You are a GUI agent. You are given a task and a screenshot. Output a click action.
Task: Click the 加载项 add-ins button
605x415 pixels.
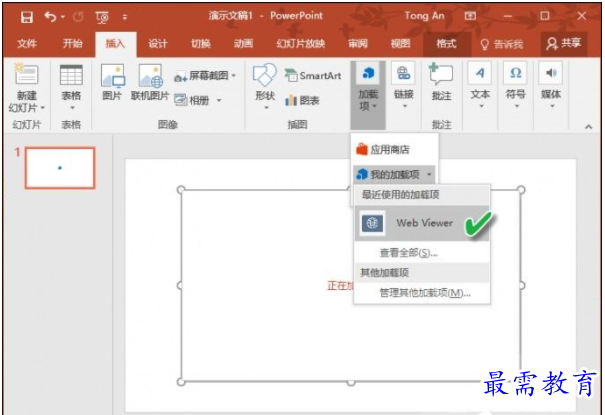point(368,95)
